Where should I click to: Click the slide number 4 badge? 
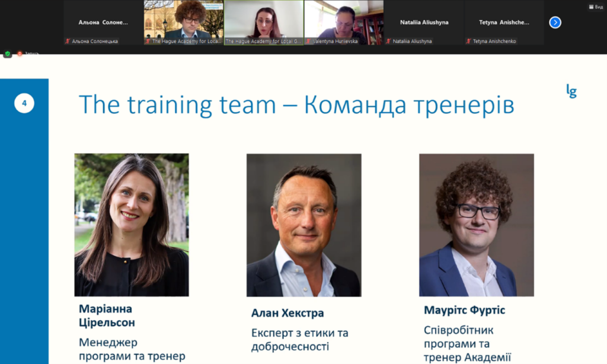tap(24, 103)
